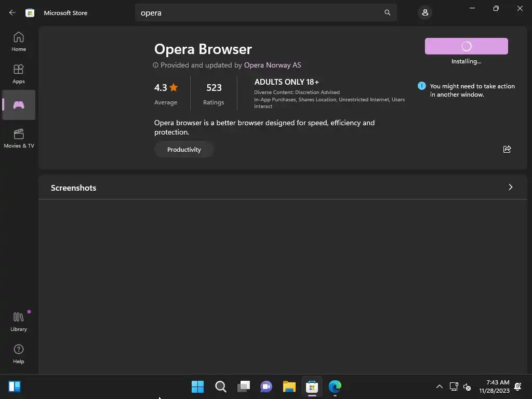532x399 pixels.
Task: Open Help in the sidebar
Action: [x=19, y=354]
